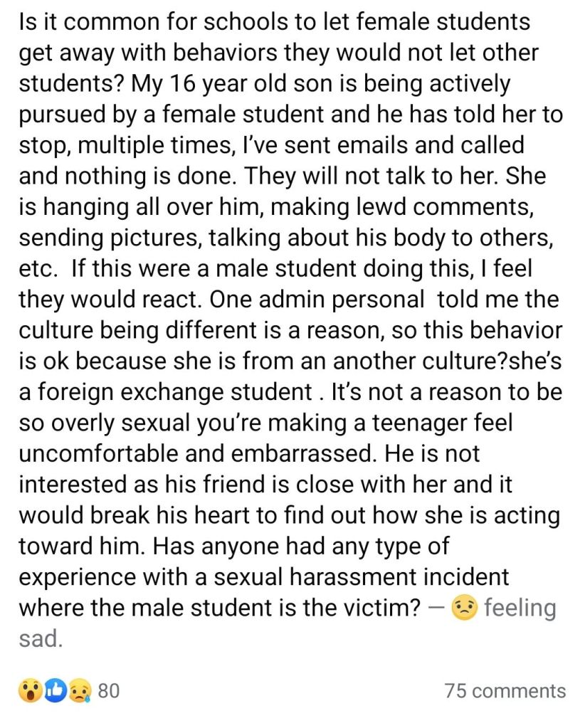Click the gray 'feeling' status text

coord(520,608)
